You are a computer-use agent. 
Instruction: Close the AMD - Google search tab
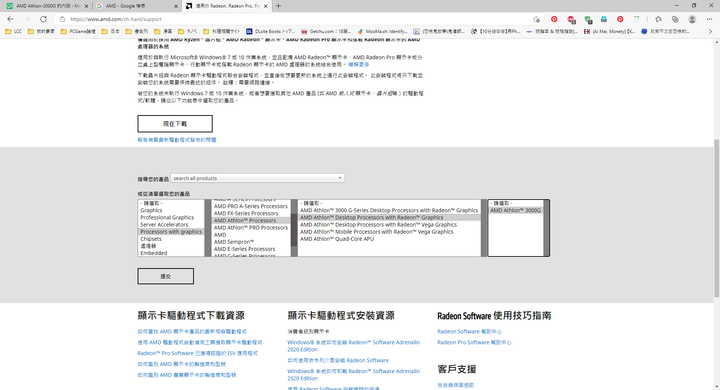click(176, 6)
